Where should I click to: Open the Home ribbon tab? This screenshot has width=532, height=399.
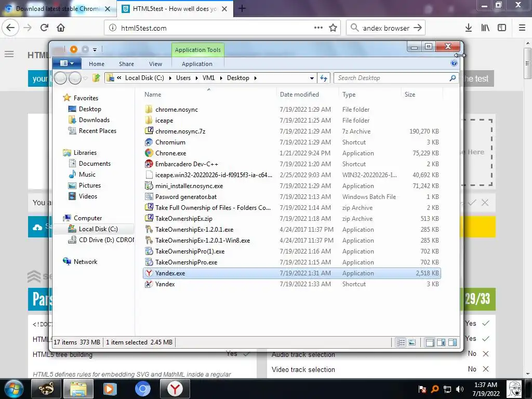[x=97, y=64]
